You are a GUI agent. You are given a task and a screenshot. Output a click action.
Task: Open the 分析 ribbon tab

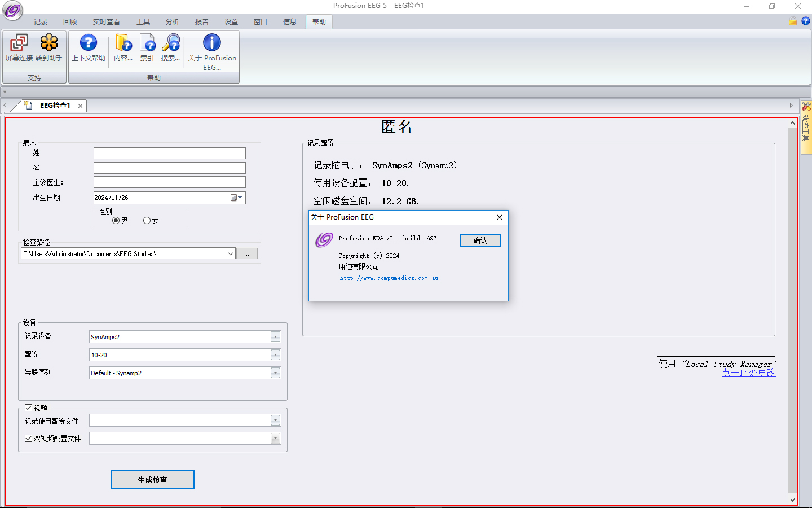173,22
